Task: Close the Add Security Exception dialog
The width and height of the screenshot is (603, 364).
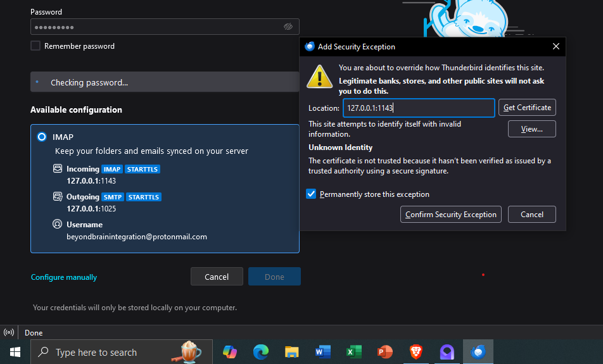Action: tap(555, 46)
